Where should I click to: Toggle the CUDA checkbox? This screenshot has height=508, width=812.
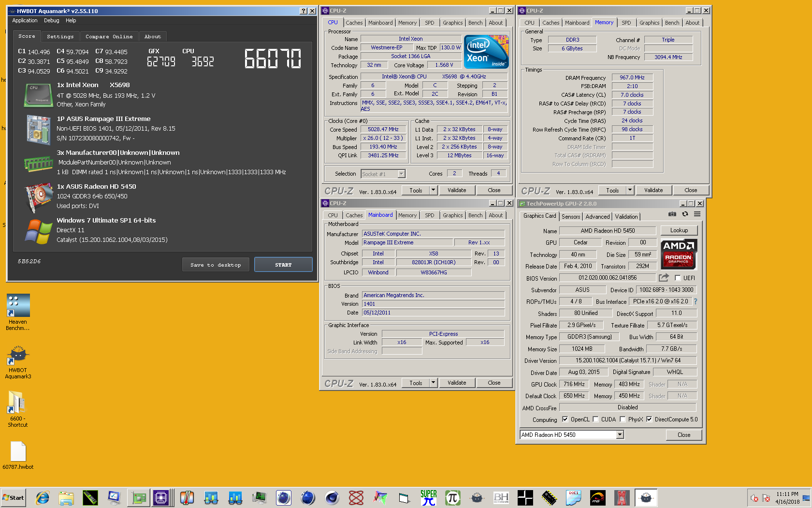click(595, 419)
